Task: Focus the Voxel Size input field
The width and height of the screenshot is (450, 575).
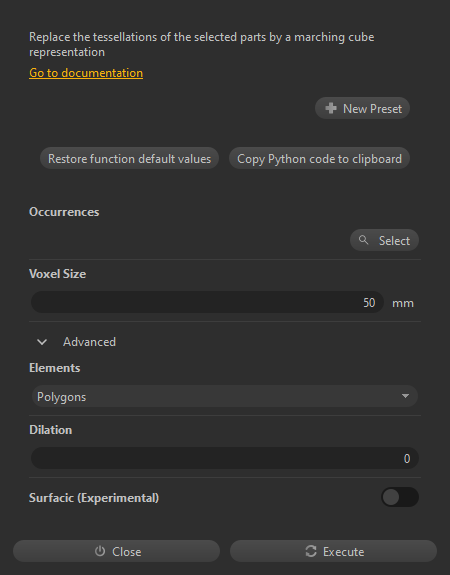Action: click(x=207, y=302)
